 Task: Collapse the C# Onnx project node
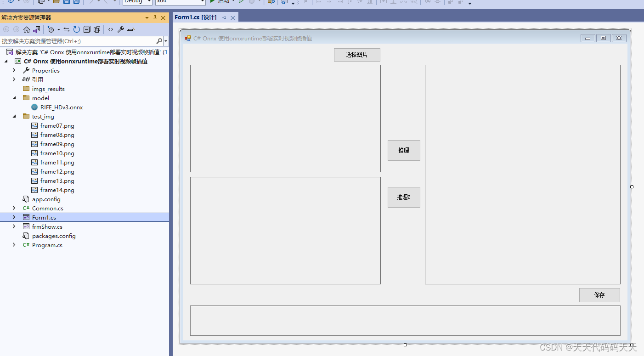[6, 61]
